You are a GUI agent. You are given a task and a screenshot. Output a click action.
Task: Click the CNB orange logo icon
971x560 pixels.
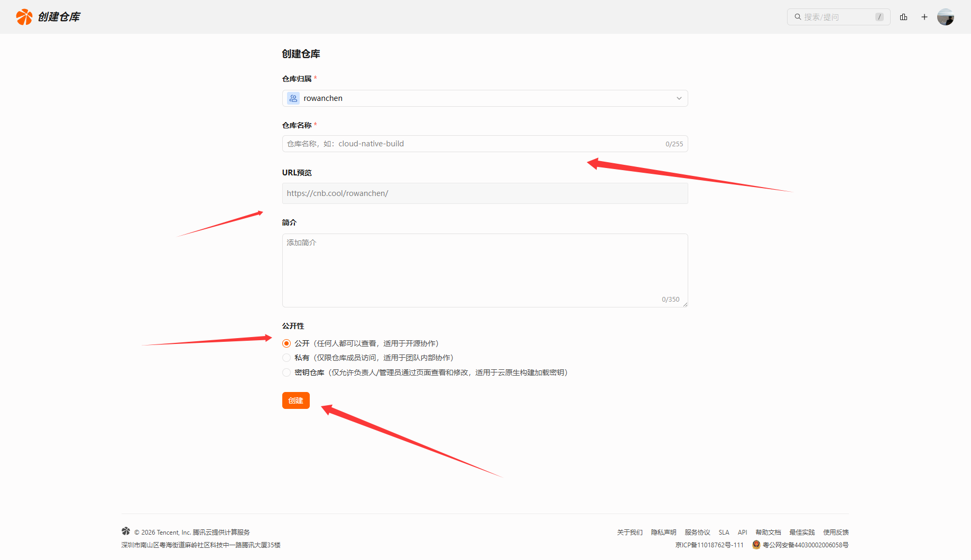coord(24,17)
